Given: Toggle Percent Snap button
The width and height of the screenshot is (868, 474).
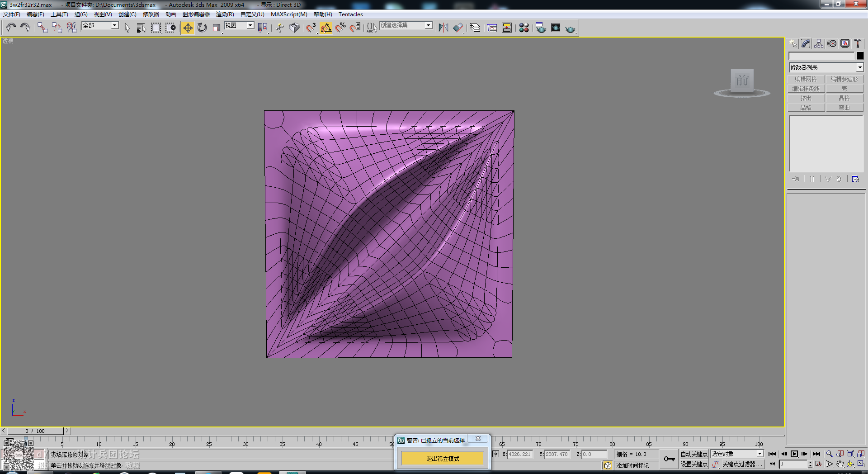Looking at the screenshot, I should 340,28.
